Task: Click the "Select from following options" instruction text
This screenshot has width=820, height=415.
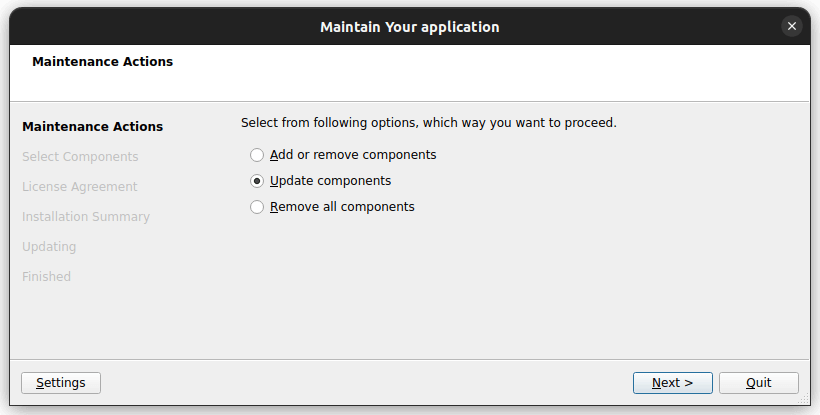Action: tap(428, 123)
